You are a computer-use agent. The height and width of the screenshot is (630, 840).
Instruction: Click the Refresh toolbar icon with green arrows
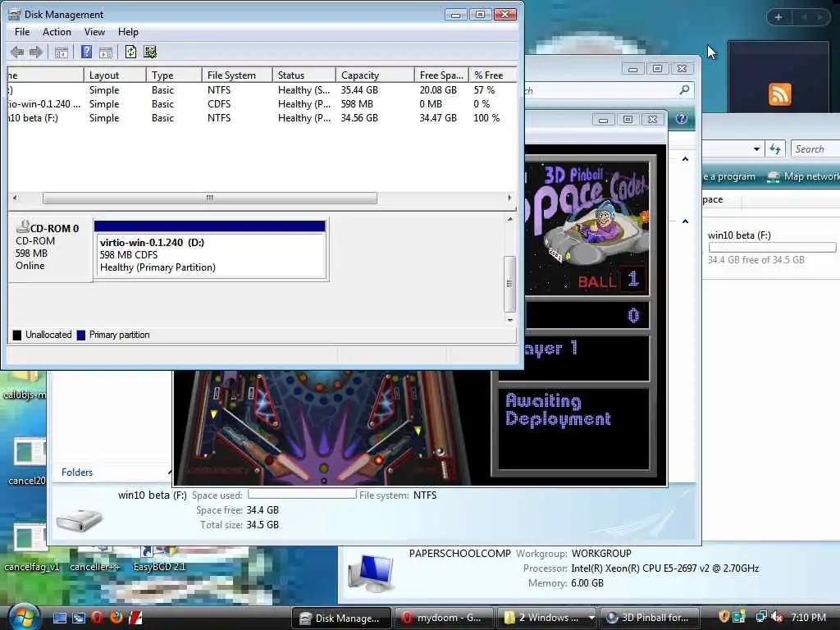click(x=130, y=52)
